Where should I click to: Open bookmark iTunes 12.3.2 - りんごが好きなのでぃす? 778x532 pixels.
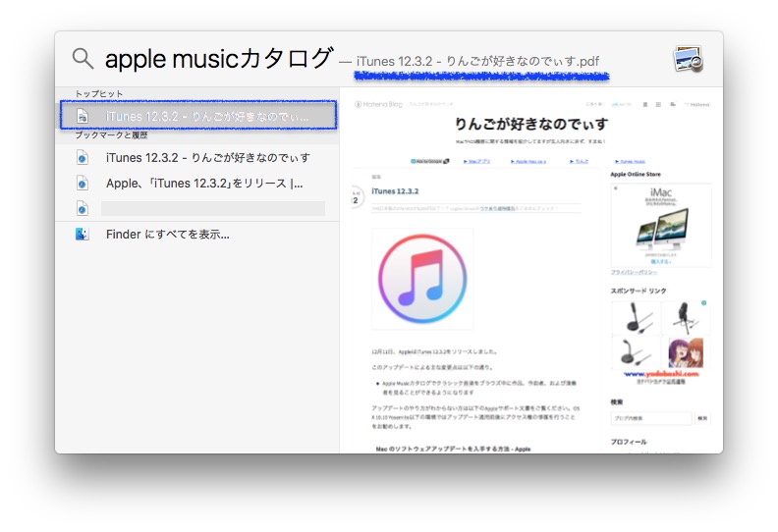[x=197, y=158]
